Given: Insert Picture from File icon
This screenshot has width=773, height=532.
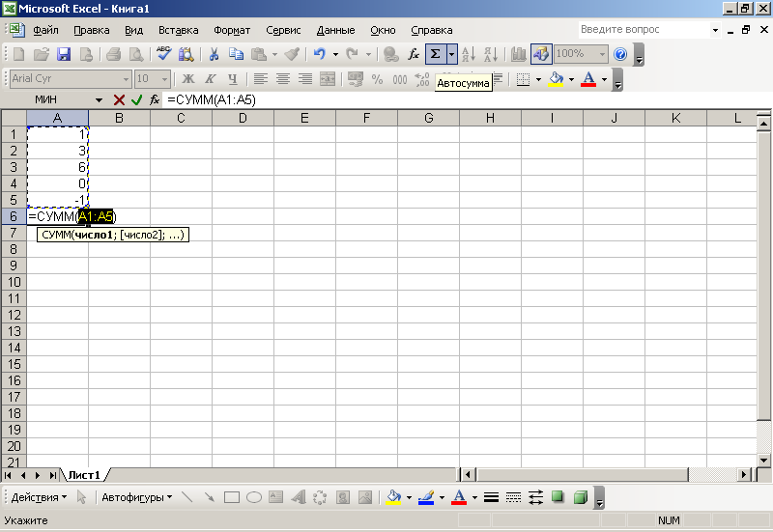Looking at the screenshot, I should (365, 497).
